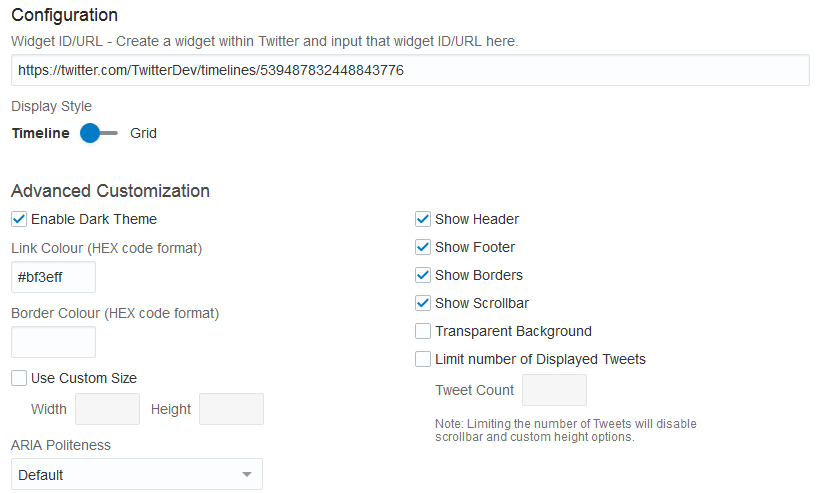Screen dimensions: 817x494
Task: Focus the Link Colour hex field
Action: click(53, 277)
